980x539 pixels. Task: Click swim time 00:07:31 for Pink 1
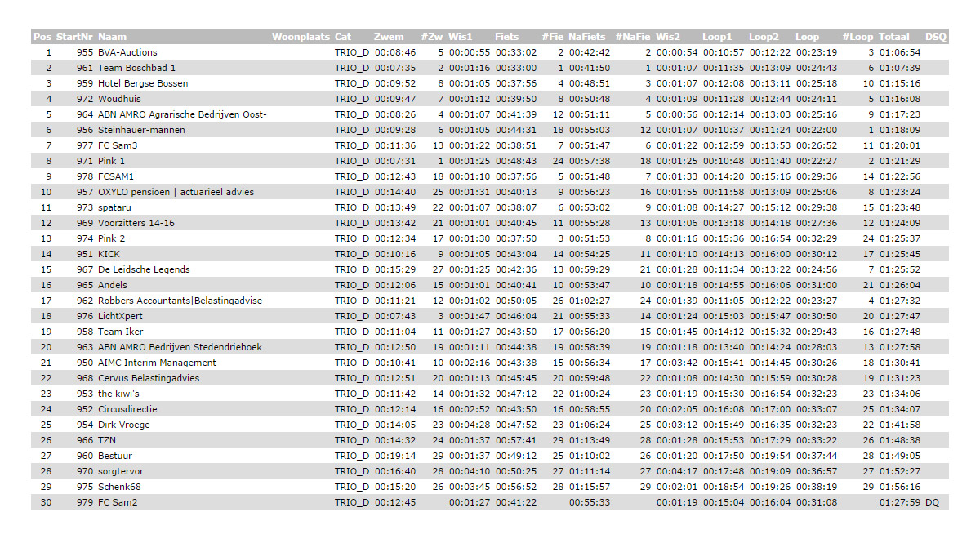click(395, 161)
